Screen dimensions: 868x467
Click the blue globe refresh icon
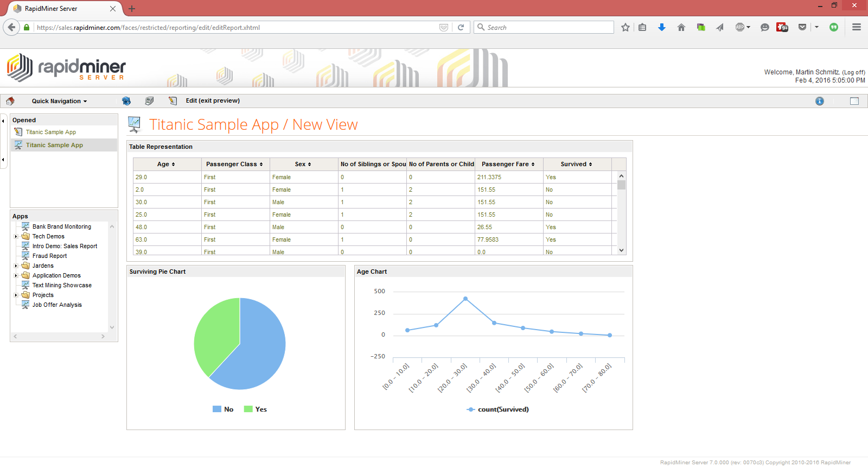pyautogui.click(x=126, y=101)
